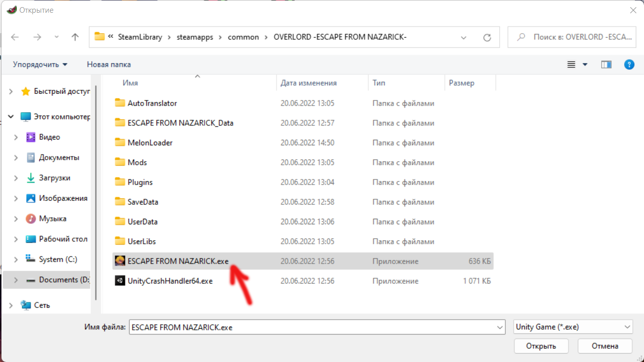Click into the search field
Image resolution: width=644 pixels, height=362 pixels.
(x=572, y=37)
